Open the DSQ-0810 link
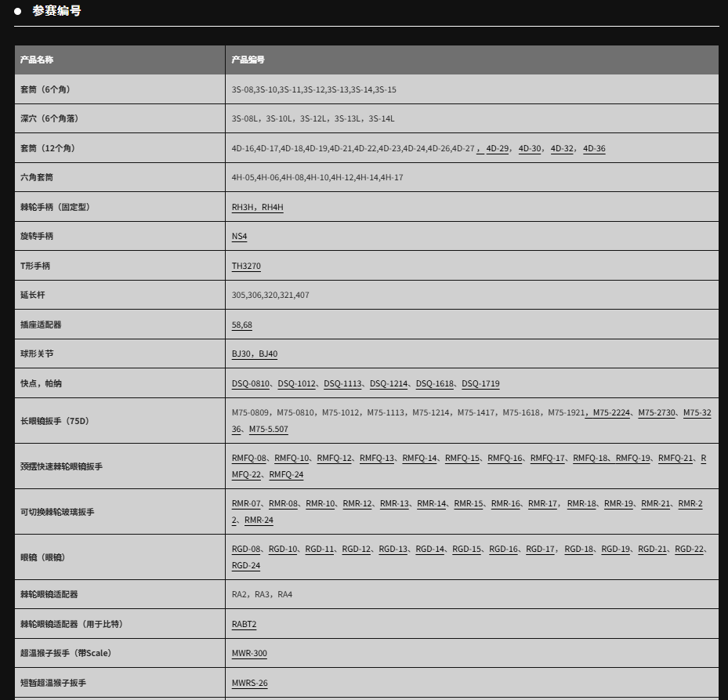 [x=251, y=383]
